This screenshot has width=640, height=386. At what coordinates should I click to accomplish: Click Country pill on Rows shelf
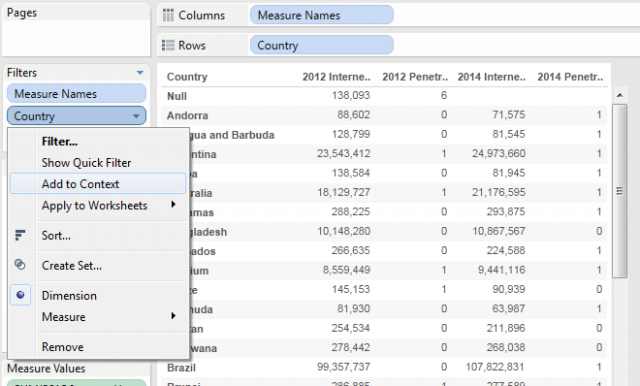pos(322,45)
